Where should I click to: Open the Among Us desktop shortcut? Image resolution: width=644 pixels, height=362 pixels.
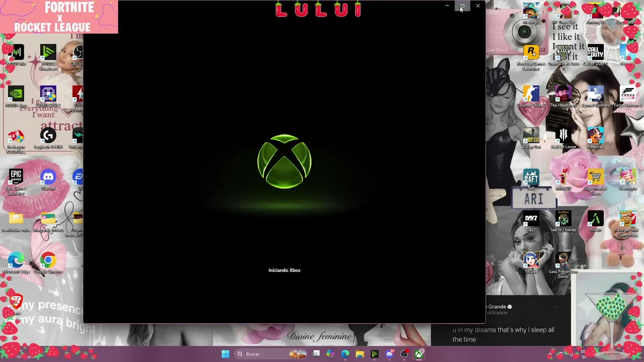(x=595, y=14)
